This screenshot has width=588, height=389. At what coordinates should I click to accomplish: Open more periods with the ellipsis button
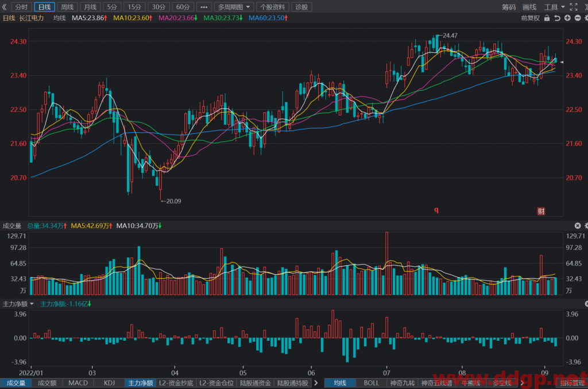pos(204,7)
